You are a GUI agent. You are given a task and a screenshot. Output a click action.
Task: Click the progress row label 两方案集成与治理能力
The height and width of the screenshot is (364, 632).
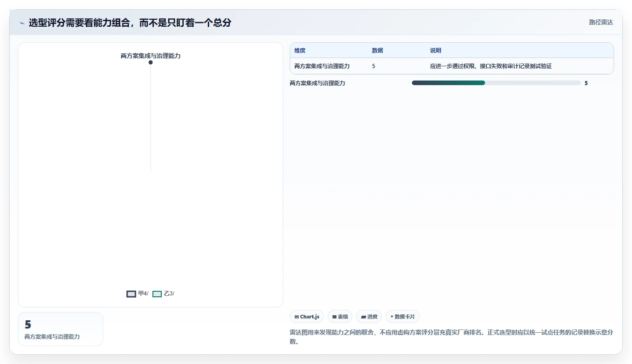coord(317,83)
